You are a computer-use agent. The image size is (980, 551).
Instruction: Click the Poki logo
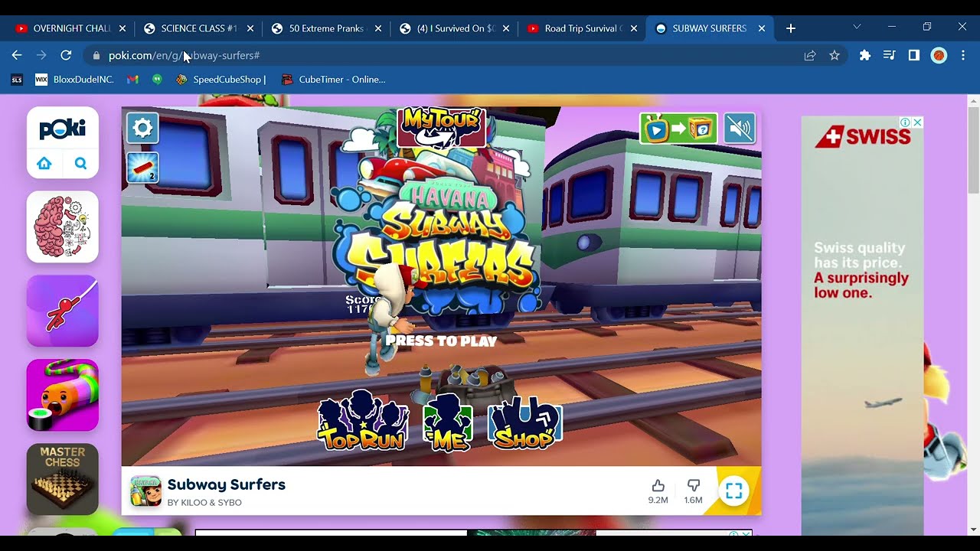click(x=63, y=129)
